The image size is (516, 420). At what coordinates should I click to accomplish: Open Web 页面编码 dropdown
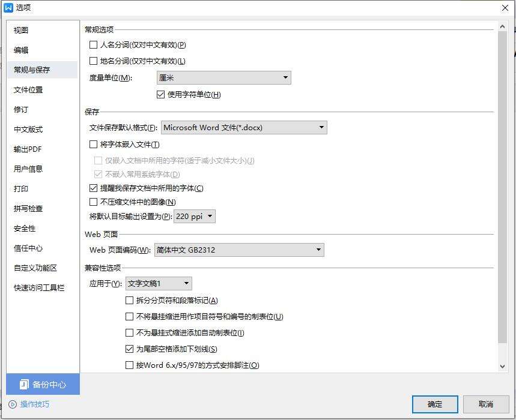[x=239, y=250]
